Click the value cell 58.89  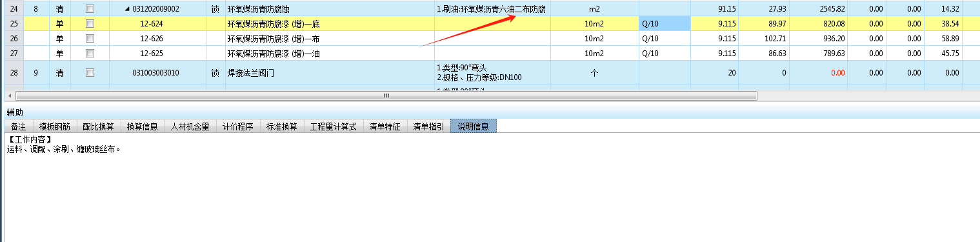tap(943, 38)
